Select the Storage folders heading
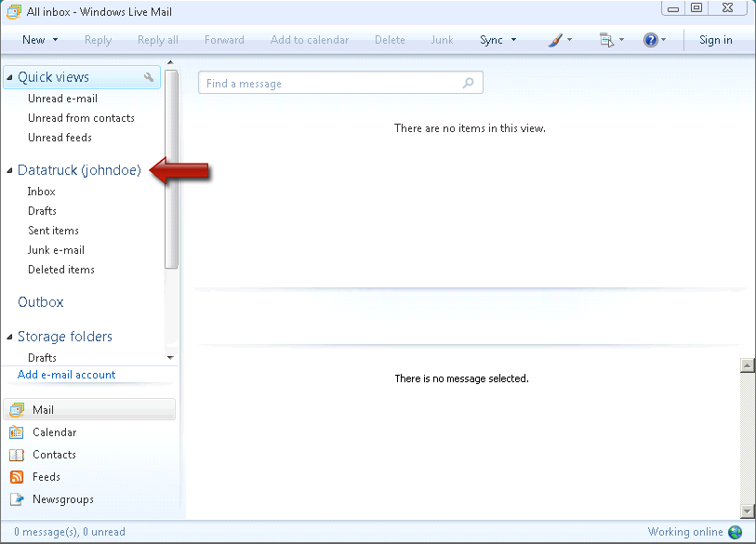This screenshot has height=544, width=756. pos(65,337)
